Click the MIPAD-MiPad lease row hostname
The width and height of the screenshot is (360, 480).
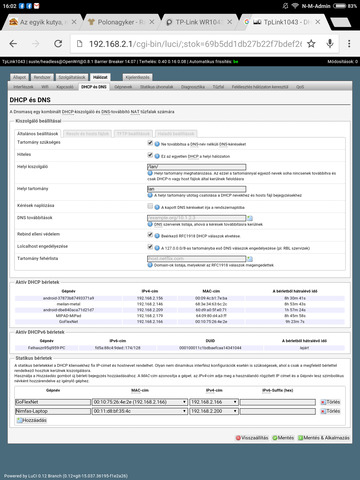coord(68,316)
